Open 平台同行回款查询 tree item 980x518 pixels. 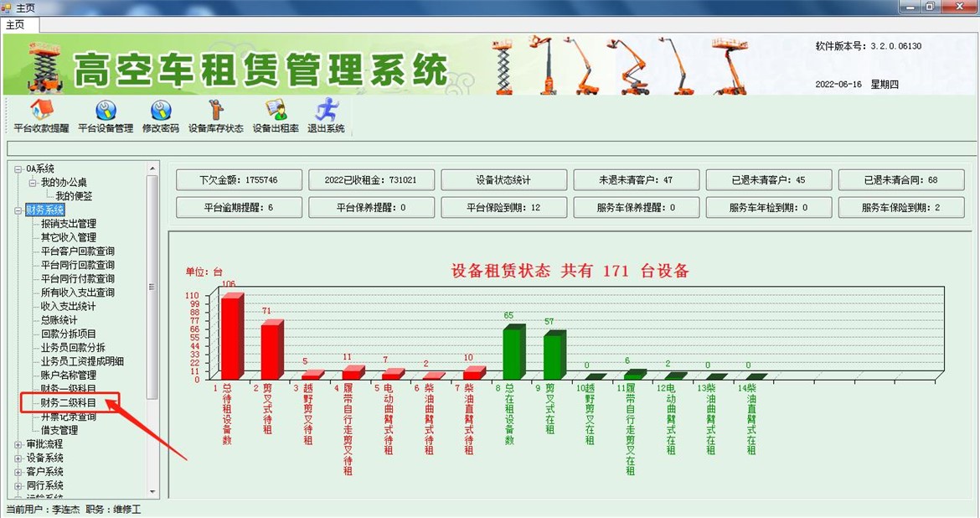pyautogui.click(x=78, y=265)
